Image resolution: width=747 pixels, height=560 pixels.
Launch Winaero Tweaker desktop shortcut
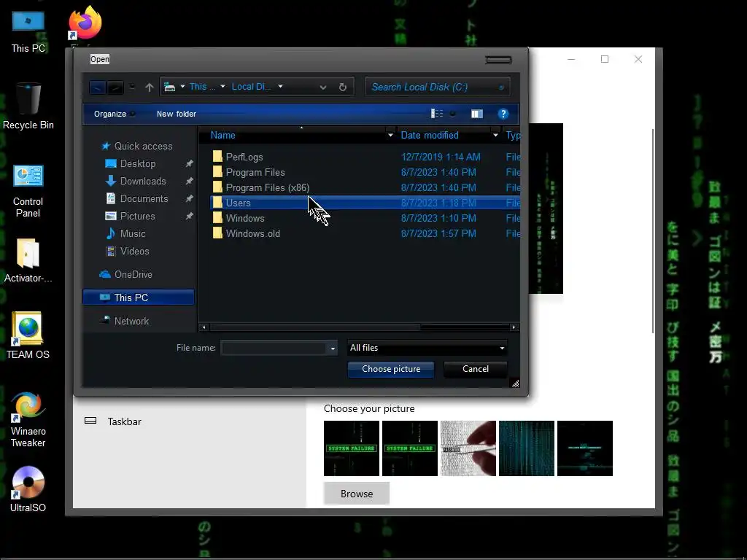(28, 419)
